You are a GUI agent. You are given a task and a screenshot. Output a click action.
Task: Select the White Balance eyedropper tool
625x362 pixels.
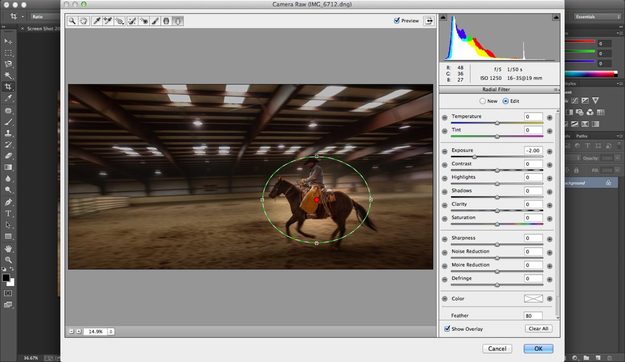click(x=96, y=21)
